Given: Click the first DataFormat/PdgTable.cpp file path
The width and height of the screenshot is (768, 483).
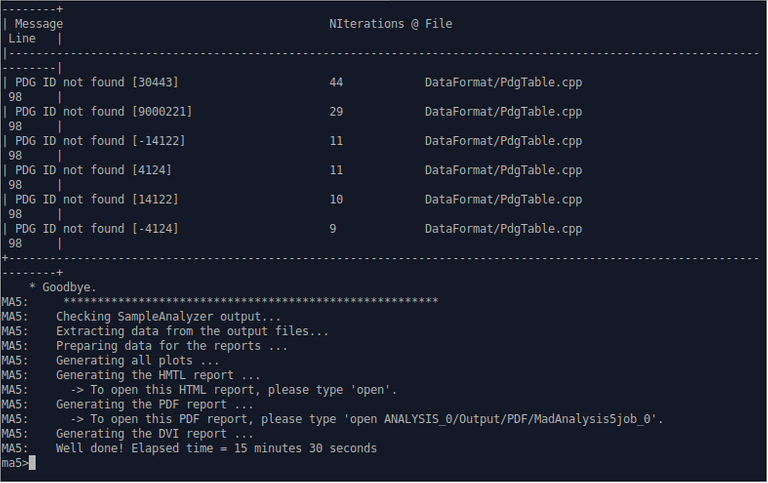Looking at the screenshot, I should coord(503,82).
